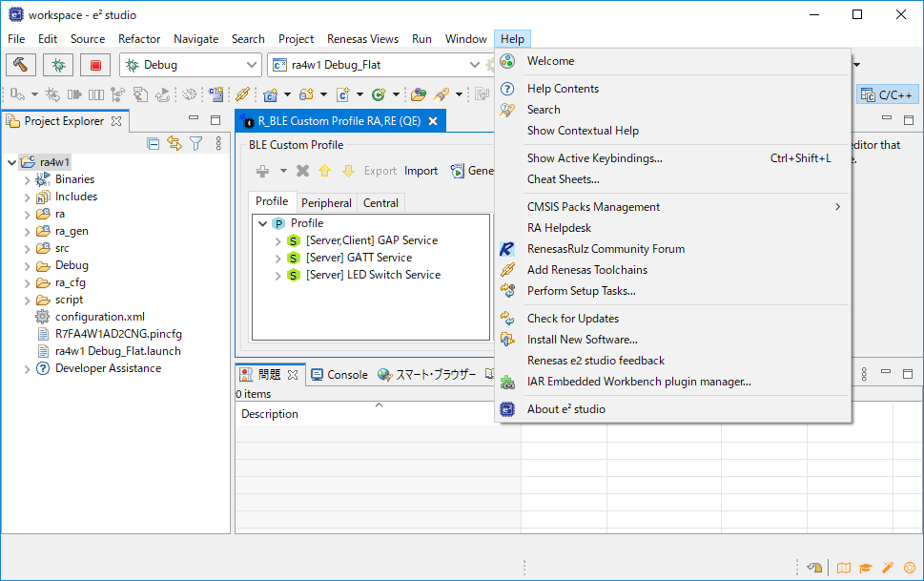This screenshot has width=924, height=581.
Task: Move item up with yellow up arrow
Action: pos(325,171)
